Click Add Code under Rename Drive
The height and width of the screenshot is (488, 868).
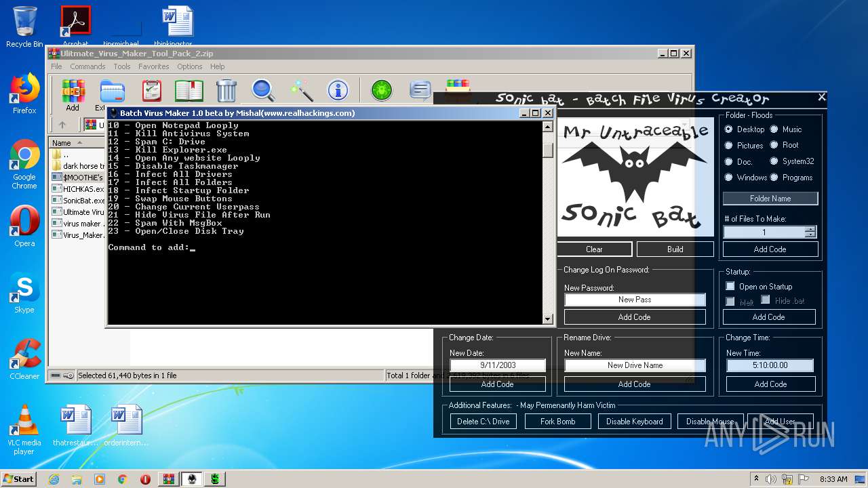pos(635,384)
